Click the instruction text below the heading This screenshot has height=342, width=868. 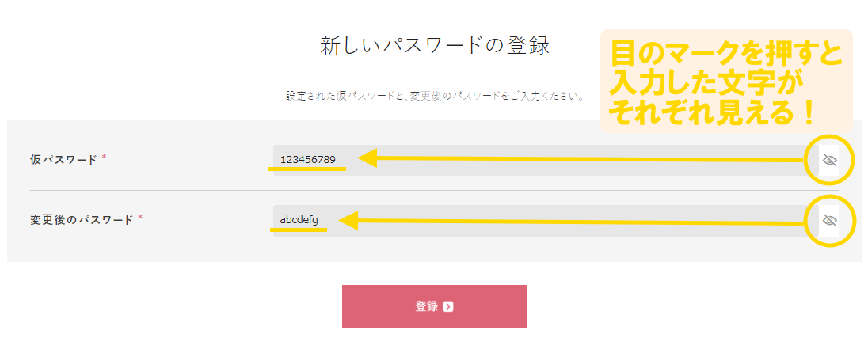(434, 97)
